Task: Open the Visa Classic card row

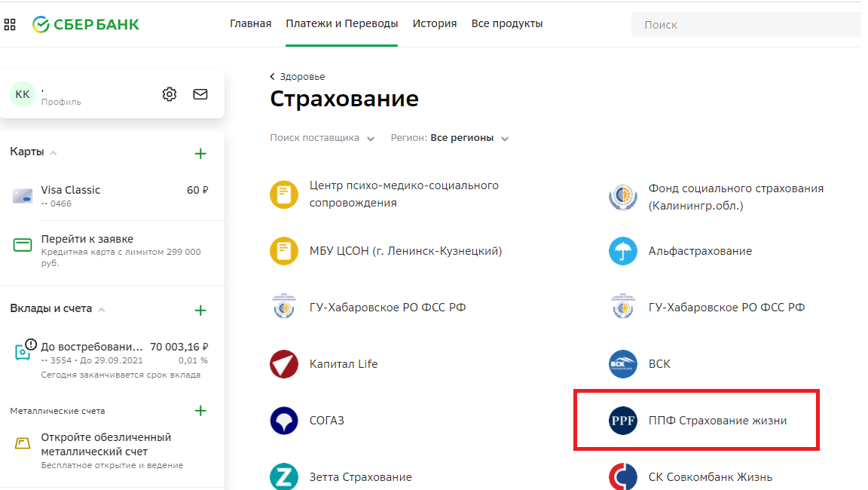Action: (x=112, y=196)
